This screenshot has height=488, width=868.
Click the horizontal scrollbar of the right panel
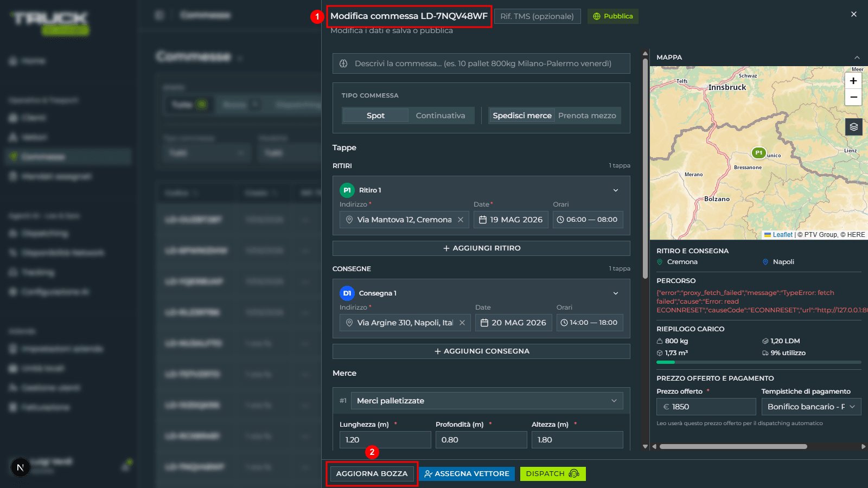733,447
